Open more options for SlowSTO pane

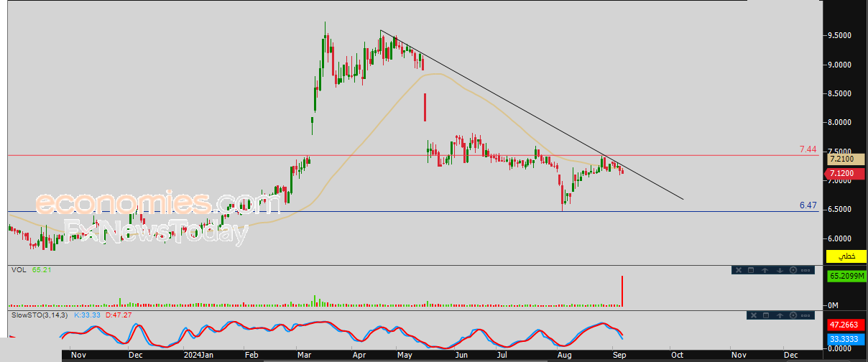[805, 315]
